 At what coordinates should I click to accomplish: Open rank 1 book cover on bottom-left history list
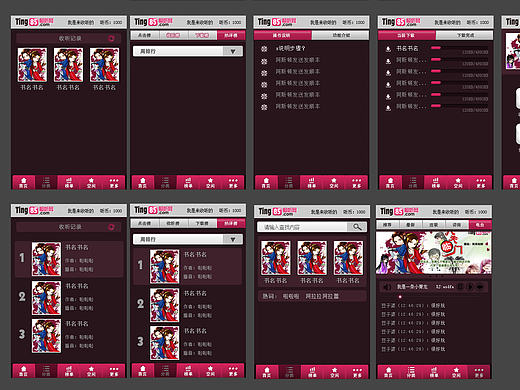(x=46, y=259)
